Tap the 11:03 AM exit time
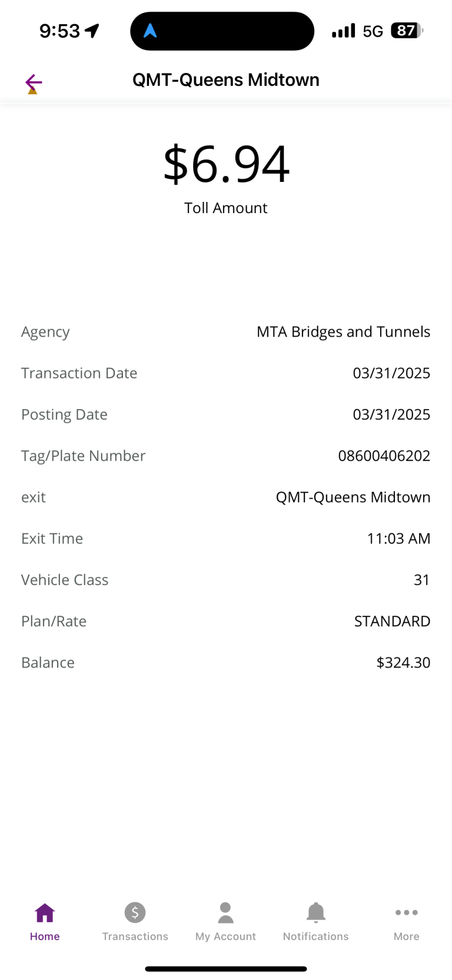452x980 pixels. pos(398,539)
